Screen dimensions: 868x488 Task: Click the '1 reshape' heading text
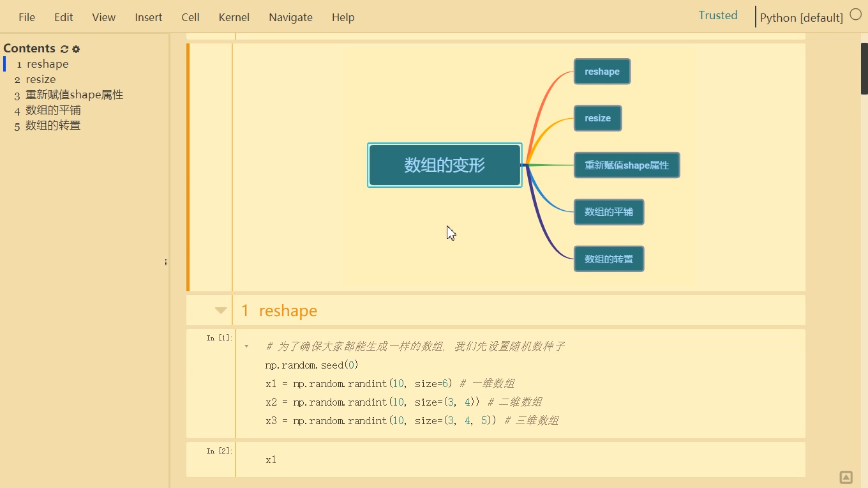[x=279, y=311]
